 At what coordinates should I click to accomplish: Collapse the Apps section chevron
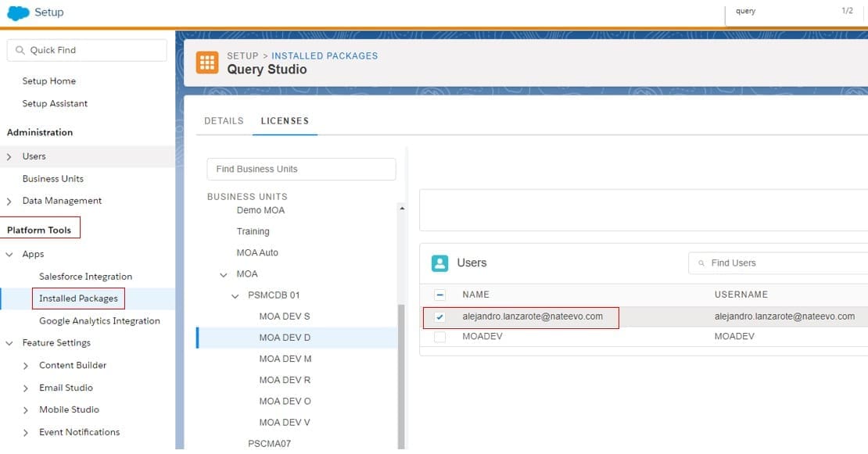pos(9,255)
